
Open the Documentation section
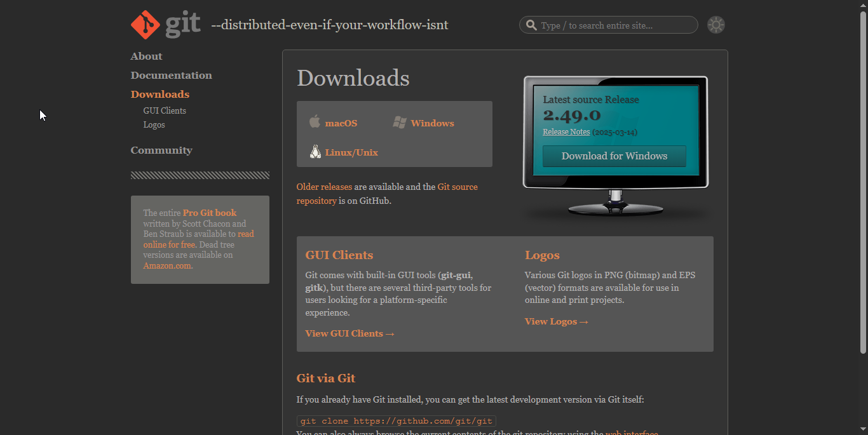pos(171,76)
